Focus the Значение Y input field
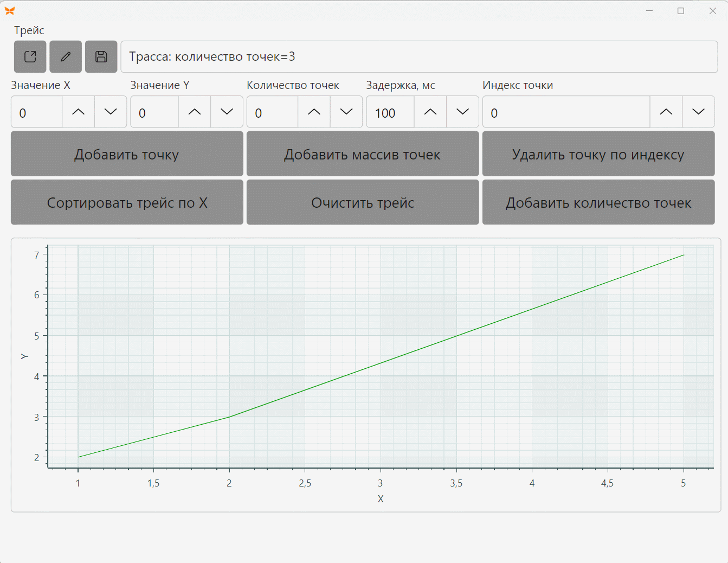The height and width of the screenshot is (563, 728). [x=154, y=112]
